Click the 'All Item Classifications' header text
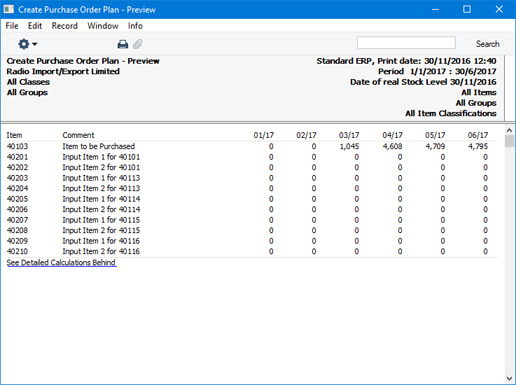Viewport: 516px width, 385px height. [x=451, y=114]
